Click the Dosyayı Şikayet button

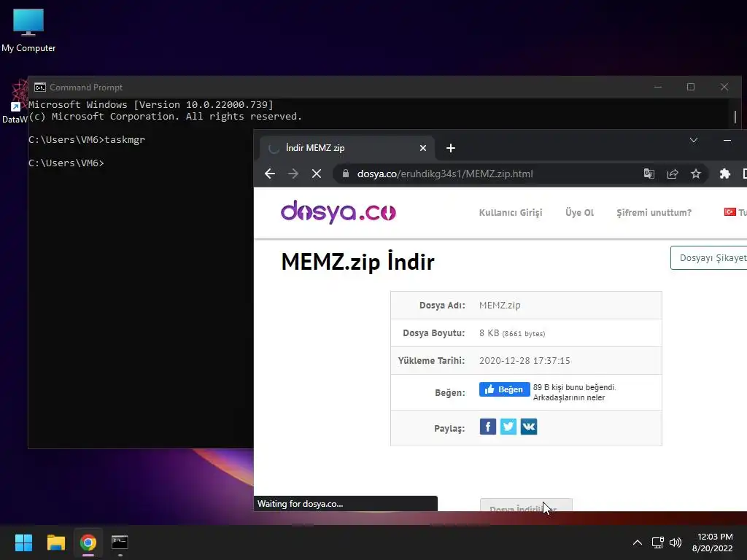(709, 257)
